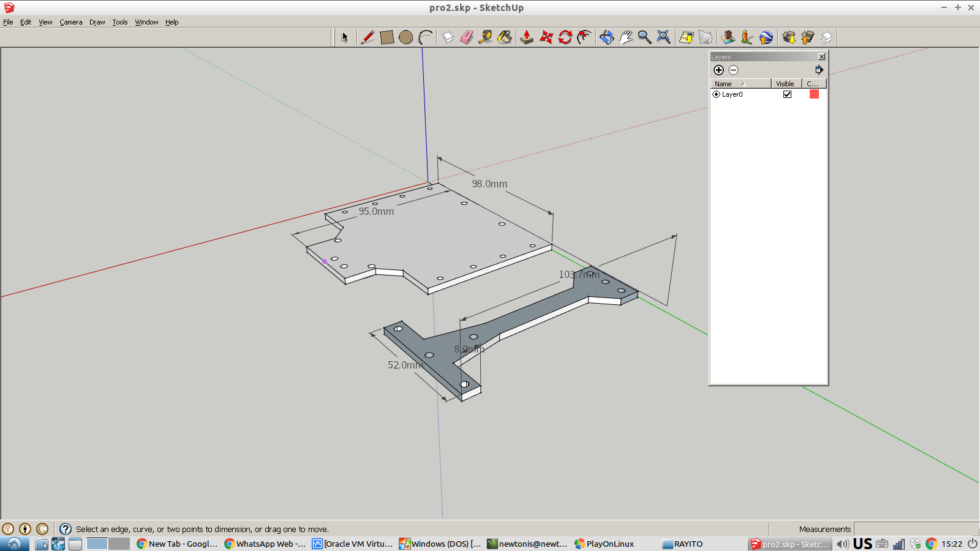Activate the Paint Bucket tool
Image resolution: width=980 pixels, height=551 pixels.
(505, 37)
